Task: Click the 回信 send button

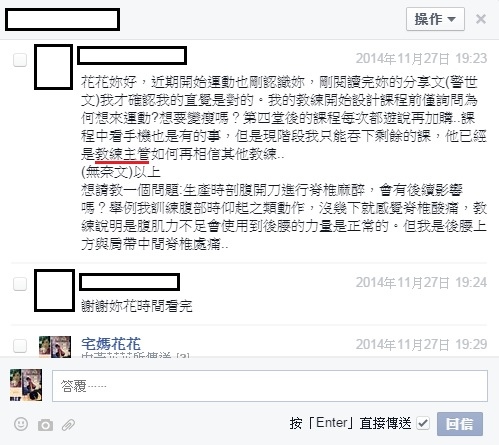Action: [x=460, y=424]
